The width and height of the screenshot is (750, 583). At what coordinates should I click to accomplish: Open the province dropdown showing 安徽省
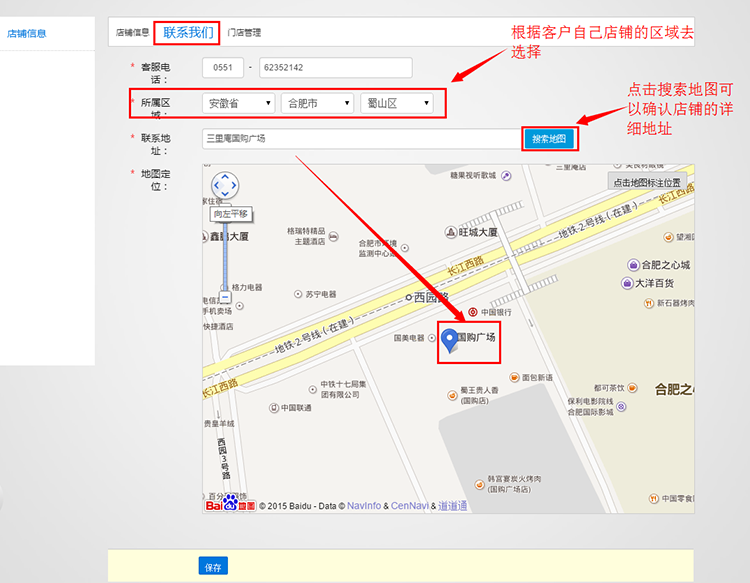point(238,103)
